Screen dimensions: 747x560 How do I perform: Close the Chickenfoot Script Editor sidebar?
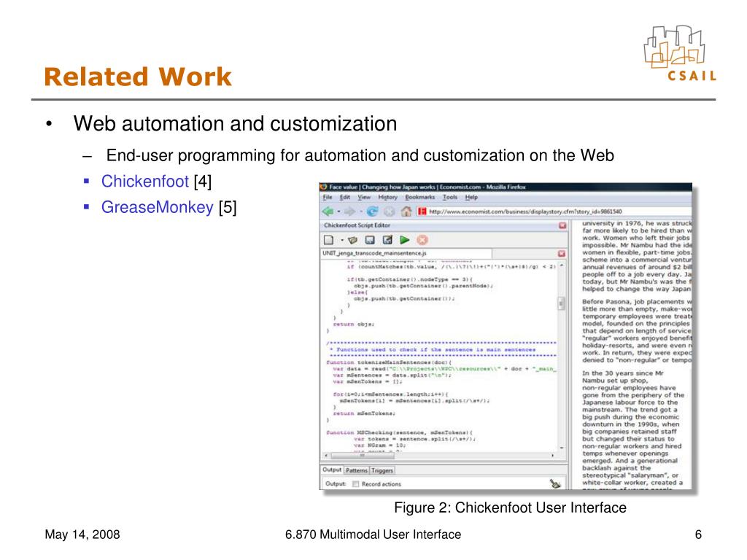tap(562, 226)
